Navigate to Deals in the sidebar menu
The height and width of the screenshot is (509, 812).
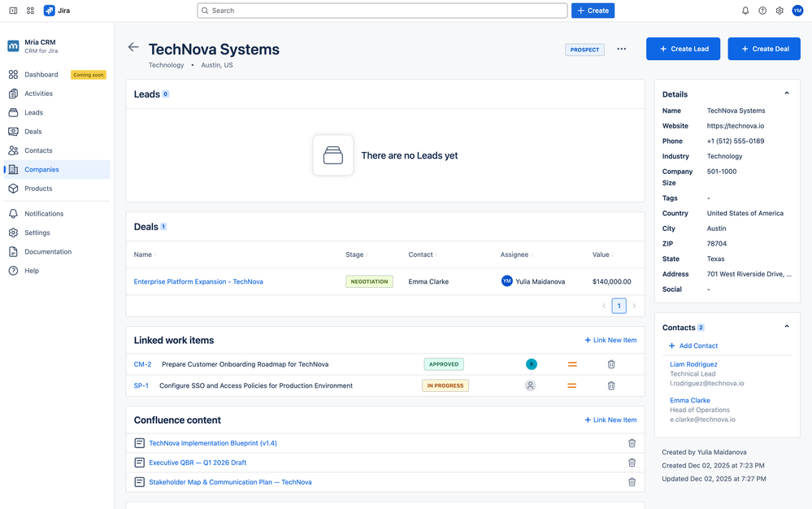[x=33, y=131]
